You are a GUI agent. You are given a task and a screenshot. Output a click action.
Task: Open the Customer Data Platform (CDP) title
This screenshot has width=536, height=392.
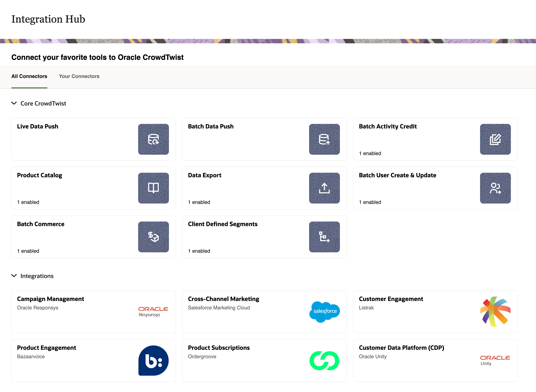402,348
